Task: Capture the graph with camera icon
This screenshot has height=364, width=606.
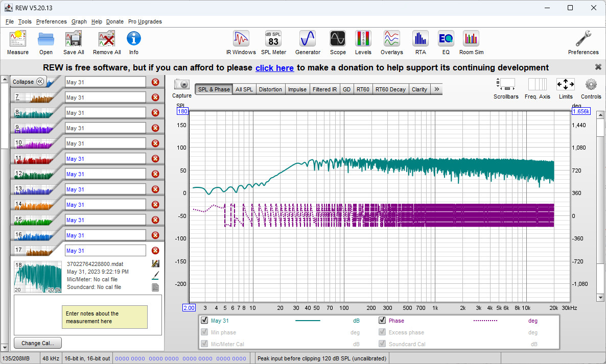Action: (x=181, y=84)
